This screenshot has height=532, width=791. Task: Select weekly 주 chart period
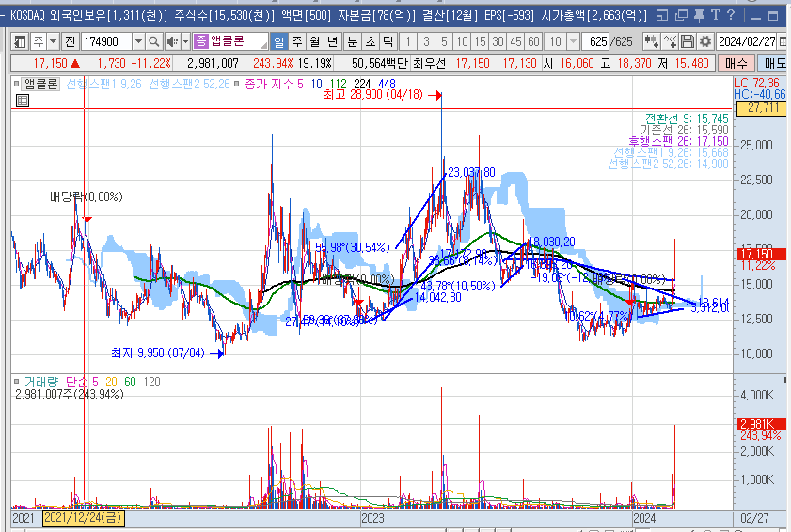[x=297, y=41]
